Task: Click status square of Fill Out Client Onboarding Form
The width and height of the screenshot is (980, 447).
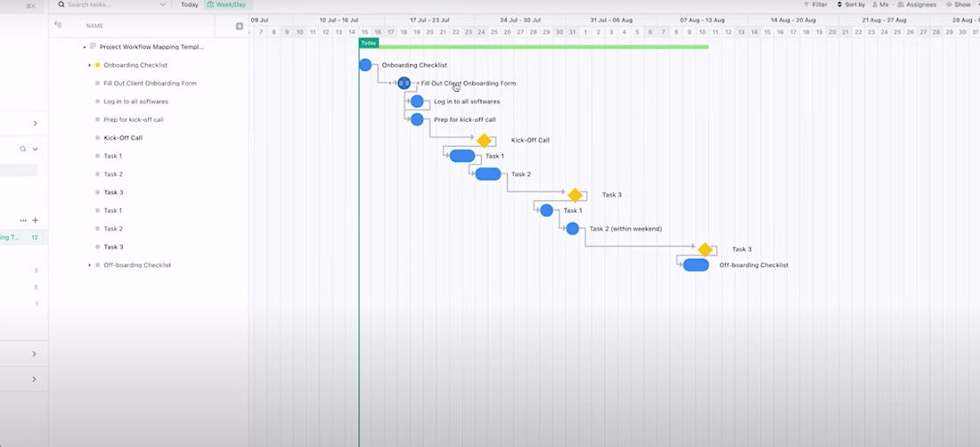Action: point(97,83)
